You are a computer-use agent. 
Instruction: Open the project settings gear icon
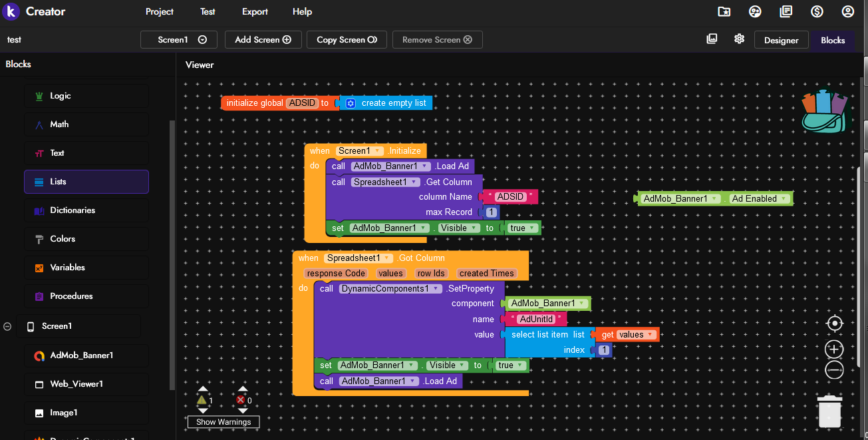pos(739,39)
